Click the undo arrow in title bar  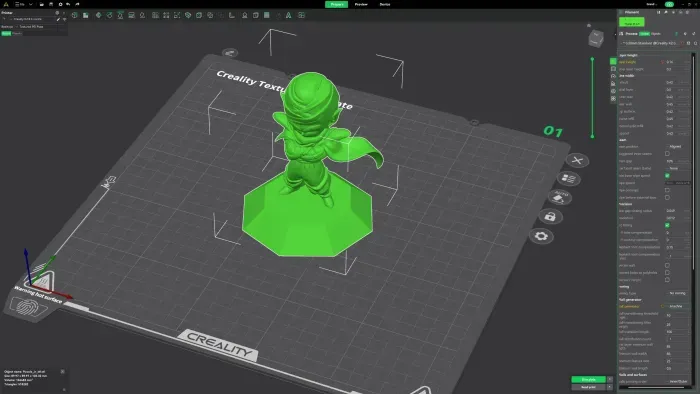[x=68, y=4]
